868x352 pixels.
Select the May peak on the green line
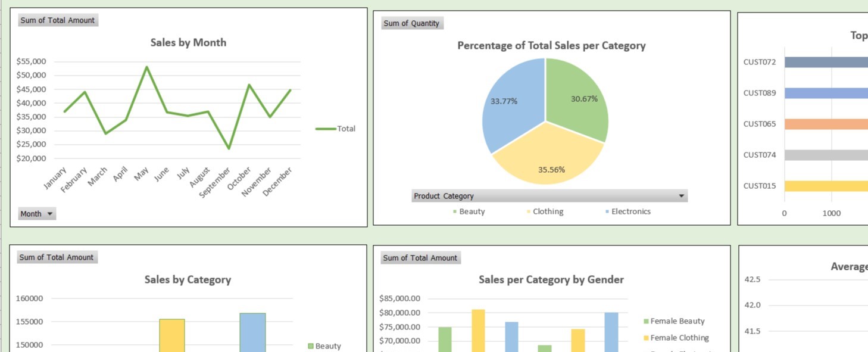[x=146, y=67]
